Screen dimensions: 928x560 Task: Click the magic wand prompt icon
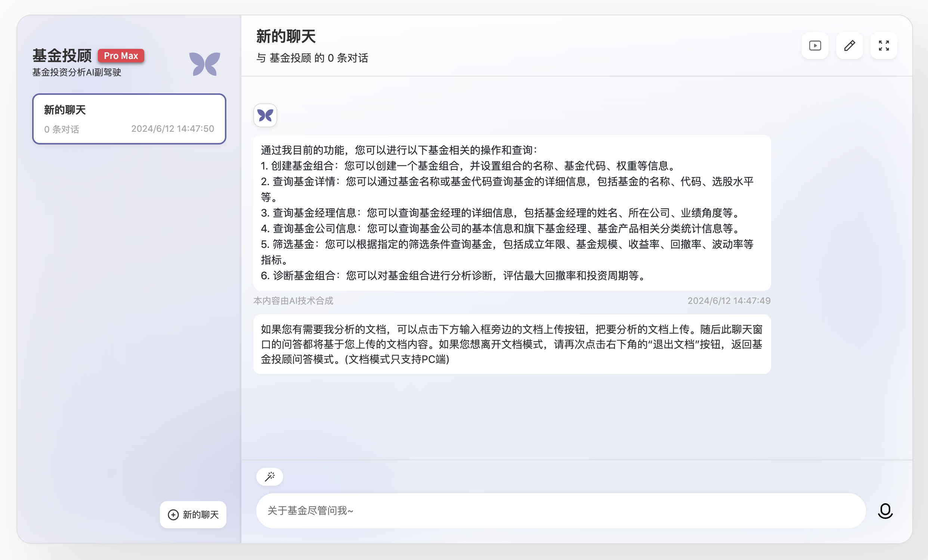pos(270,476)
